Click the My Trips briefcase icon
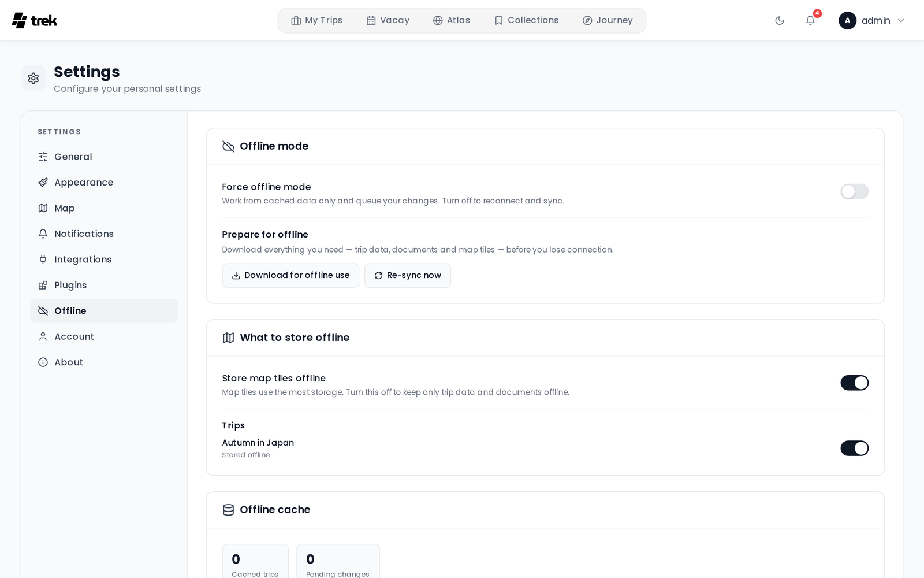The width and height of the screenshot is (924, 578). pyautogui.click(x=296, y=21)
